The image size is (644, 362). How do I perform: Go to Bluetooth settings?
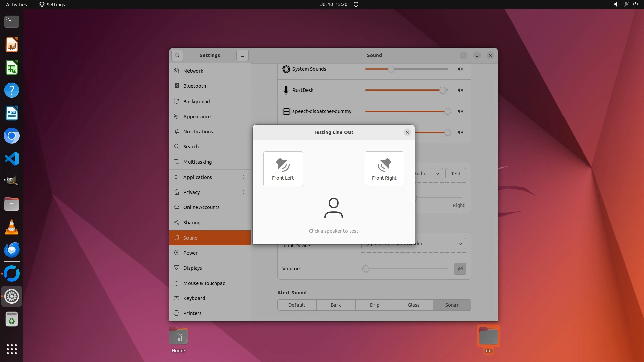point(195,86)
